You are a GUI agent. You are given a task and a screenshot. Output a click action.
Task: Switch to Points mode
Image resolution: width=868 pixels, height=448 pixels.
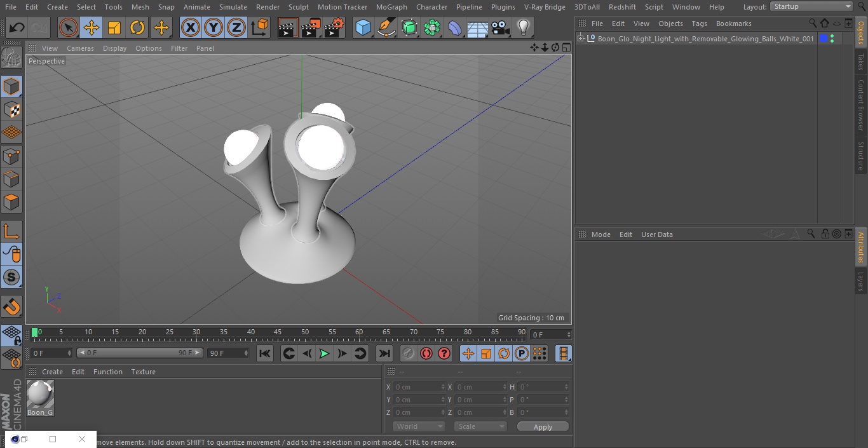point(11,156)
